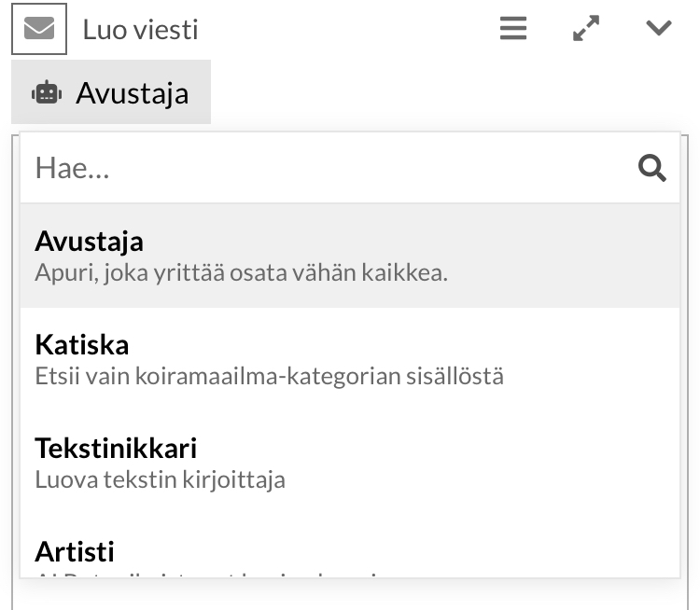The image size is (700, 610).
Task: Click the Luo viesti title text
Action: [x=140, y=30]
